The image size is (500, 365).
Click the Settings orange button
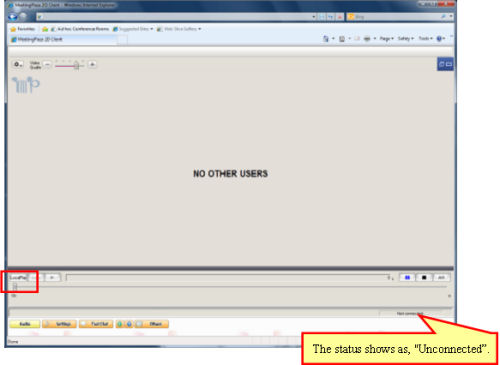(x=59, y=324)
